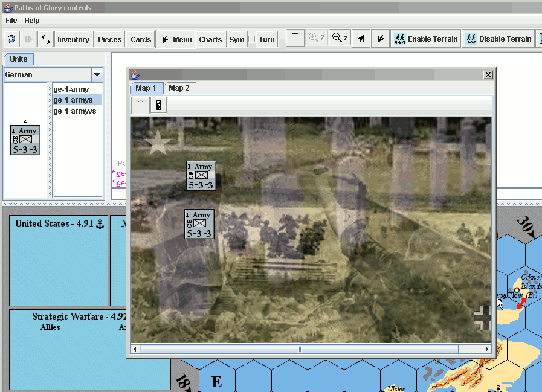Click the up-right arrow toolbar icon

(361, 39)
